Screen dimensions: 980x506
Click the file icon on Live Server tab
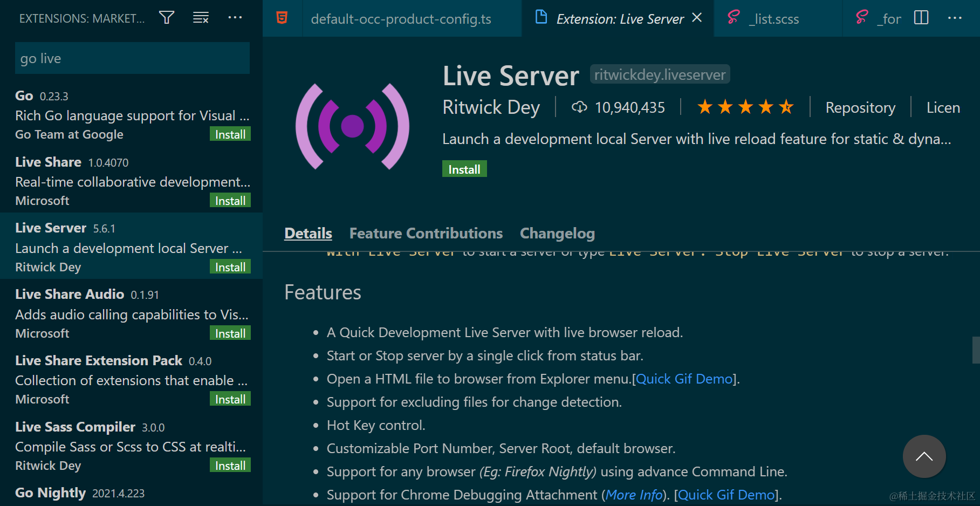tap(541, 17)
